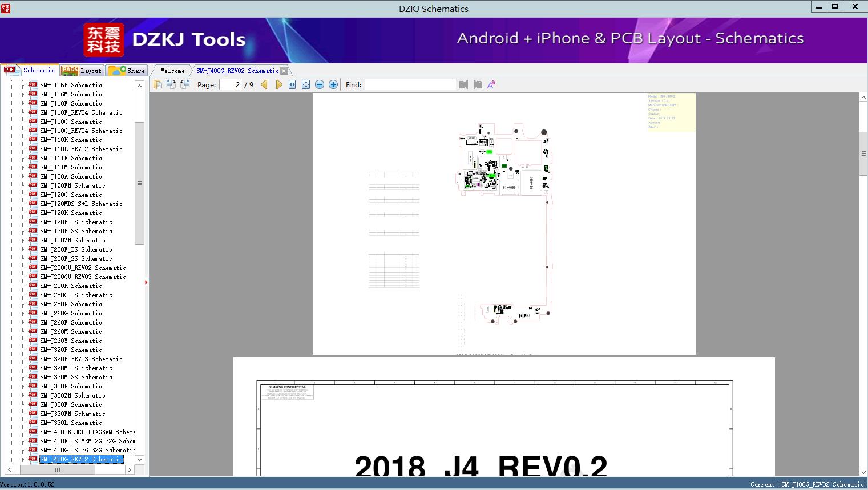This screenshot has height=490, width=868.
Task: Click the document vertical scrollbar thumb
Action: point(863,153)
